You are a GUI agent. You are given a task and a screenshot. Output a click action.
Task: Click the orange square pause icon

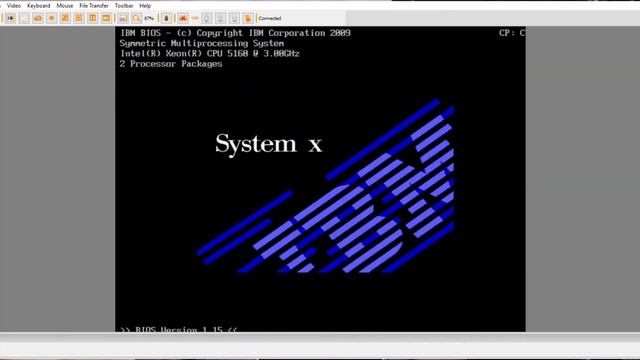(x=93, y=18)
